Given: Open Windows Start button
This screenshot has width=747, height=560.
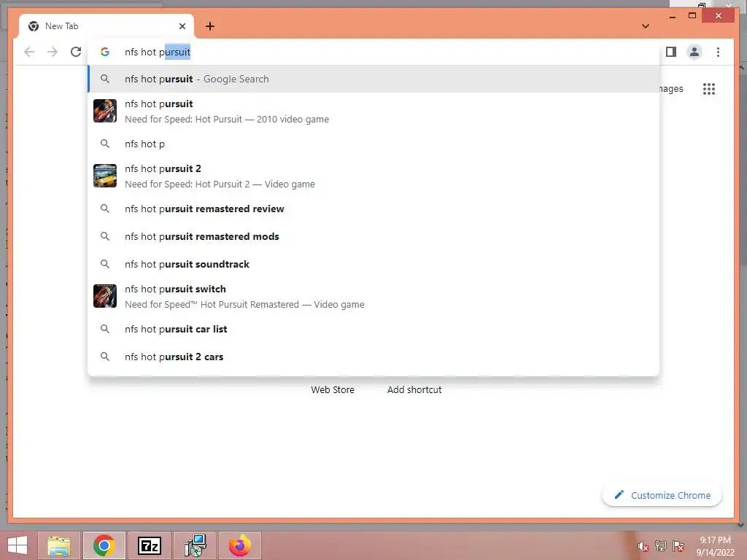Looking at the screenshot, I should 18,545.
